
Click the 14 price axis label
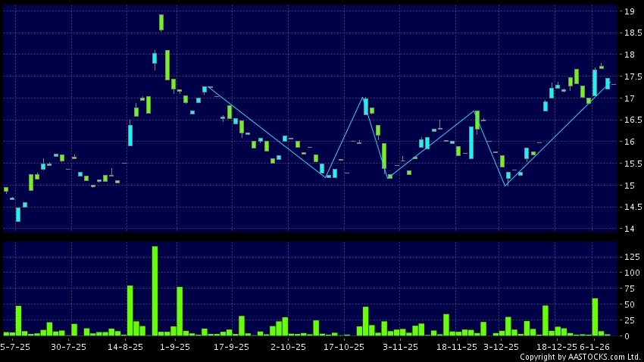point(629,229)
